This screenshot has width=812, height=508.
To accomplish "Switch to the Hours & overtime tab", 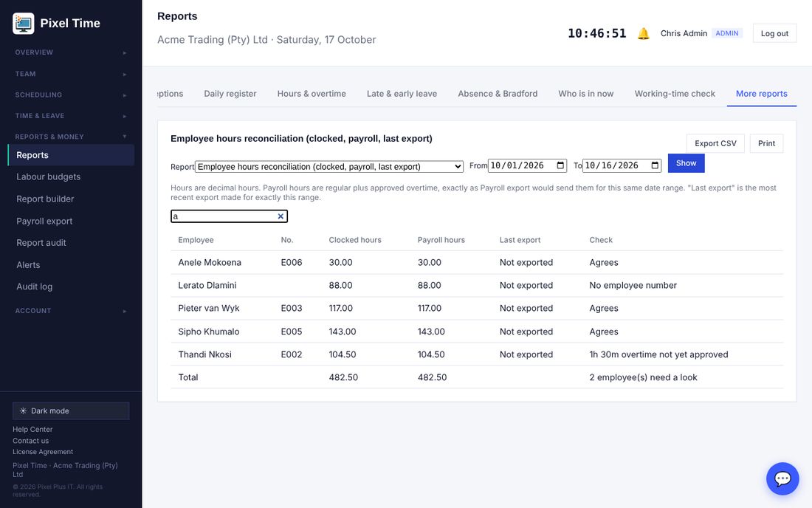I will pos(312,94).
